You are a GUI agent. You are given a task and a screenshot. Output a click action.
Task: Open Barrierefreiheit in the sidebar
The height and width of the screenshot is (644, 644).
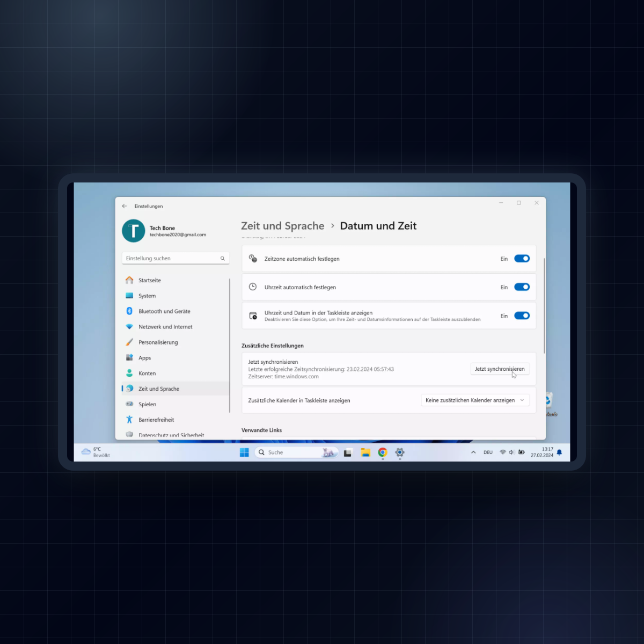175,420
